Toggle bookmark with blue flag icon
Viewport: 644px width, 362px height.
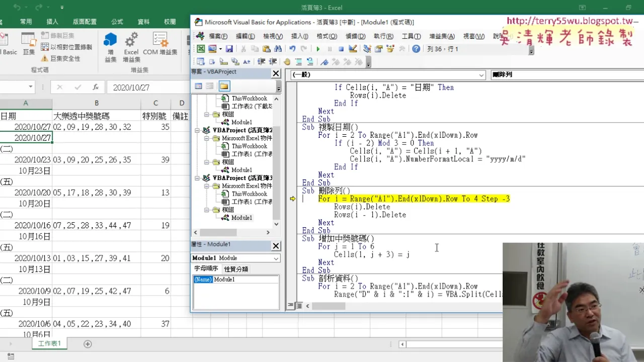[325, 62]
